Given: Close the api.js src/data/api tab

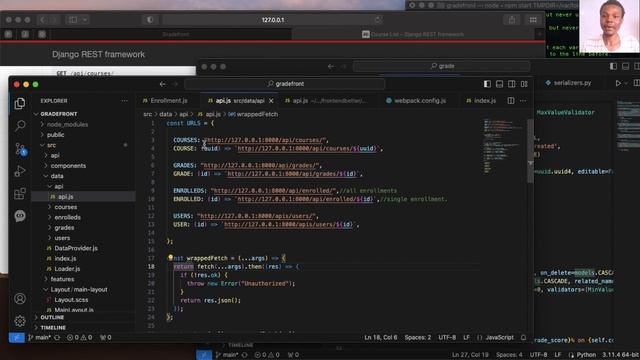Looking at the screenshot, I should [x=271, y=100].
